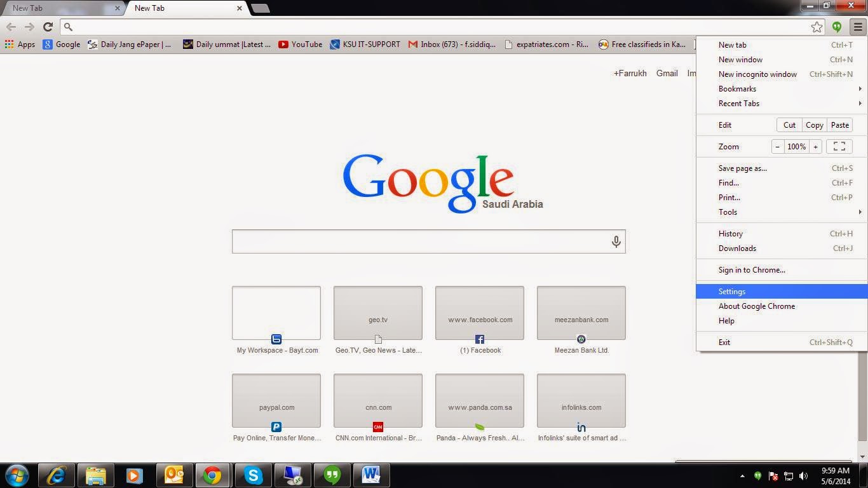This screenshot has width=868, height=488.
Task: Expand the Tools submenu
Action: coord(728,212)
